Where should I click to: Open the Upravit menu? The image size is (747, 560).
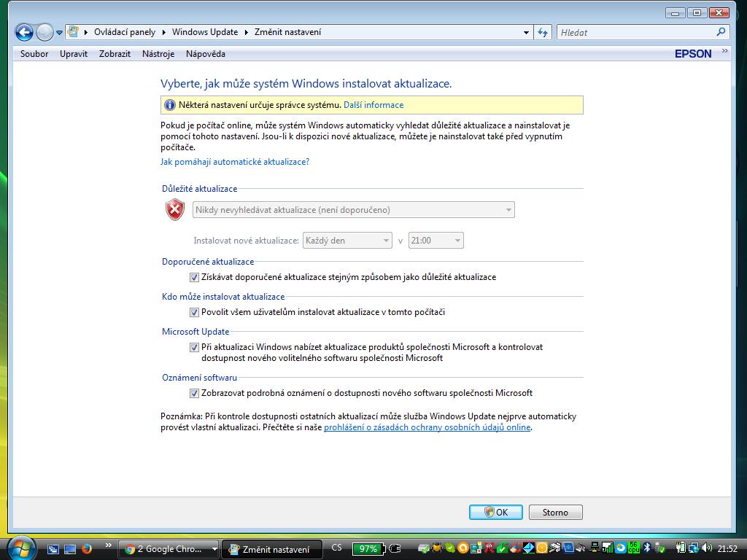click(74, 54)
